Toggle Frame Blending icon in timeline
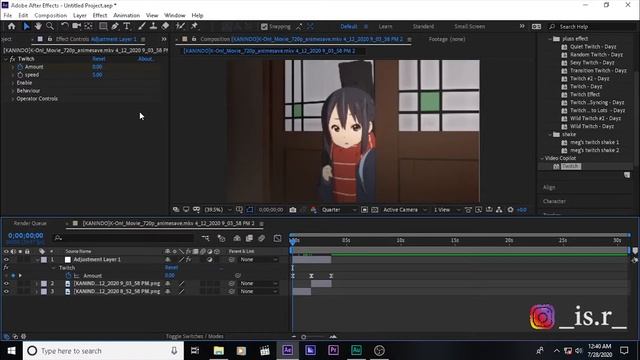 (x=249, y=238)
